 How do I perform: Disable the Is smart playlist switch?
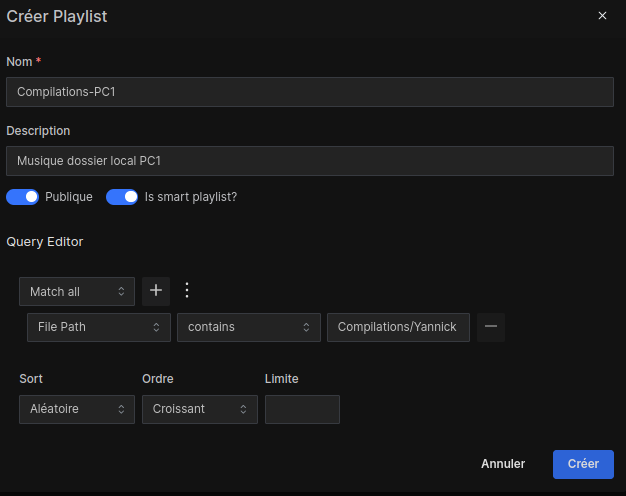click(x=122, y=197)
